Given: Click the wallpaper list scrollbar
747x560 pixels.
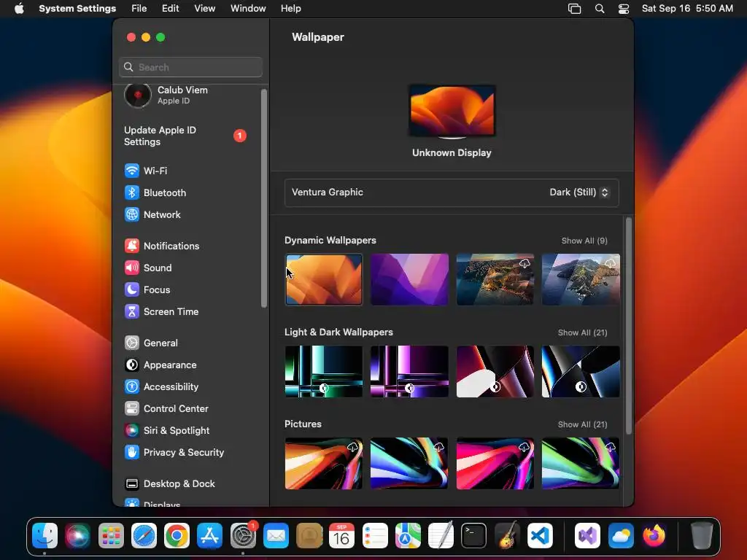Looking at the screenshot, I should click(628, 326).
